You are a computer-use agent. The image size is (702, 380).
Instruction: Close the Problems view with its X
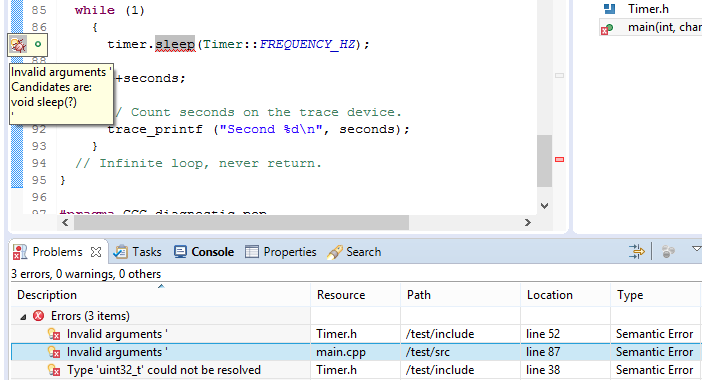pos(96,252)
